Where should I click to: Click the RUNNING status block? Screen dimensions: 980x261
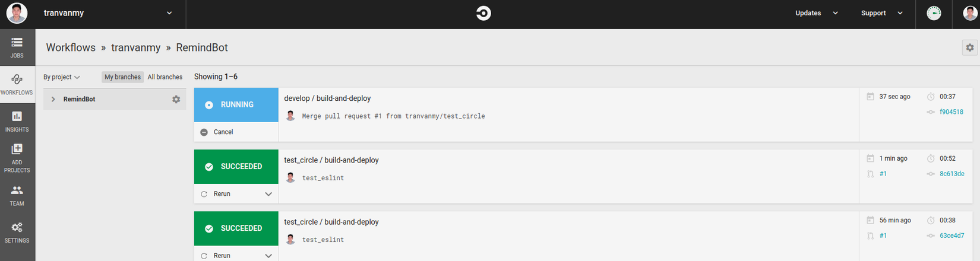236,104
